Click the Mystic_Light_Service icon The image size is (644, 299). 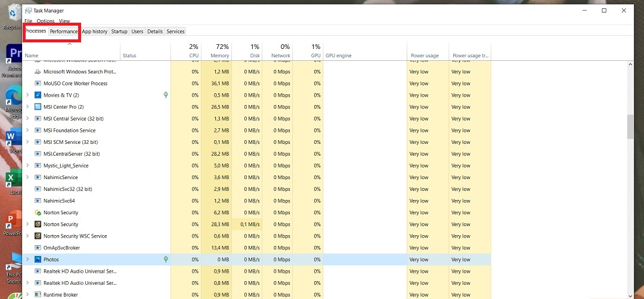[x=38, y=165]
